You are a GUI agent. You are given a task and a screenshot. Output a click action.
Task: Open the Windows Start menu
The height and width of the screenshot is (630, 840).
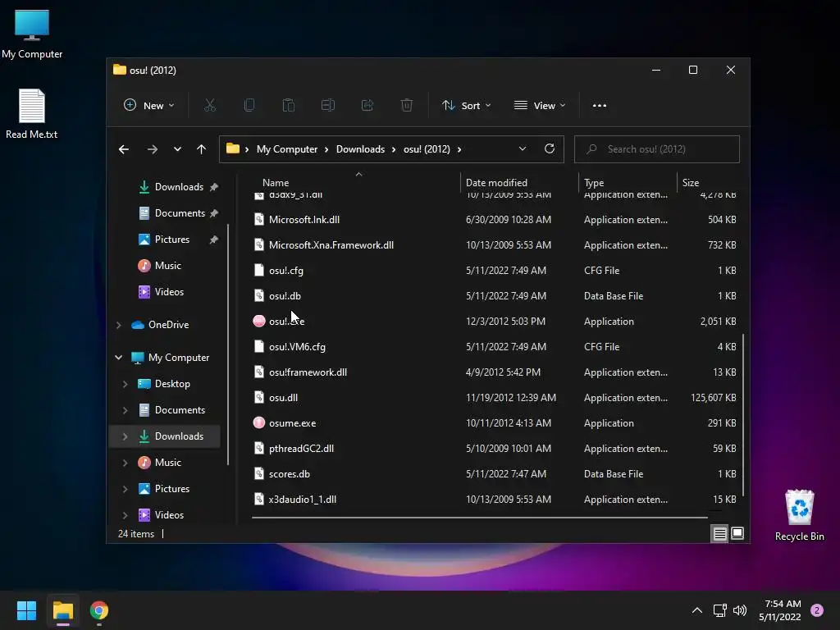tap(26, 610)
